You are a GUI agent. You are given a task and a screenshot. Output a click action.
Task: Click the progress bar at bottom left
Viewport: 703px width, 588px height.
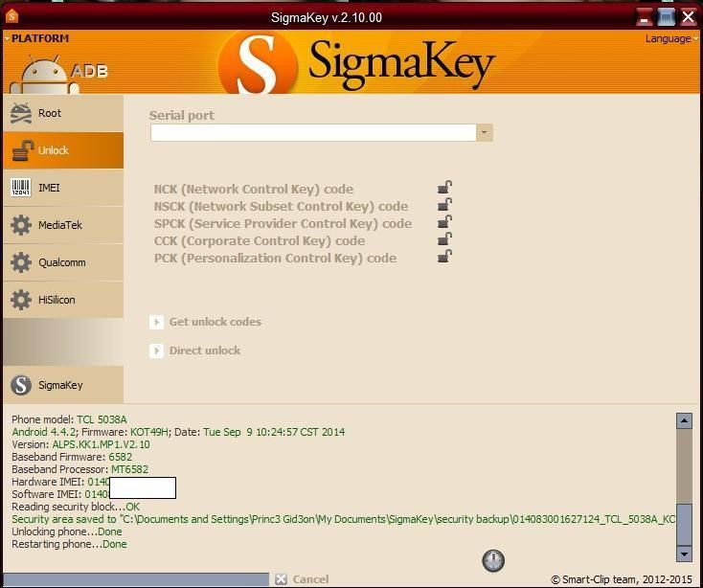134,579
